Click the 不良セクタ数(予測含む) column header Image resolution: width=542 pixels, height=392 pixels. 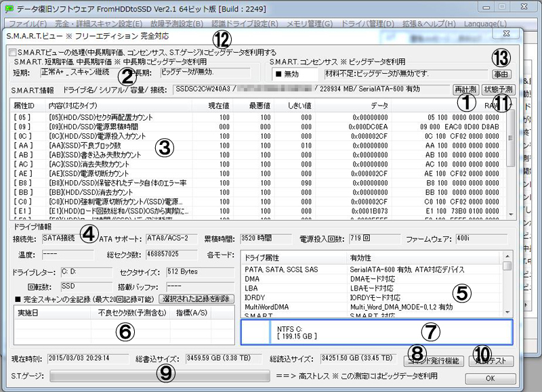[x=131, y=313]
